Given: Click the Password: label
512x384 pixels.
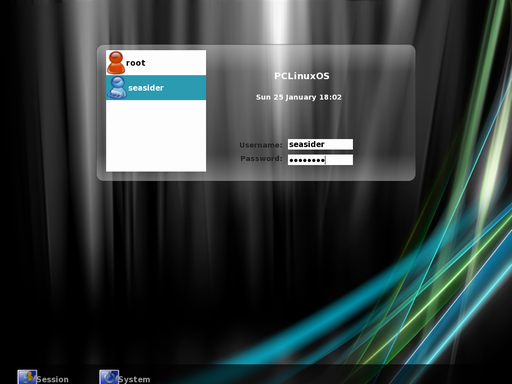Looking at the screenshot, I should point(261,159).
